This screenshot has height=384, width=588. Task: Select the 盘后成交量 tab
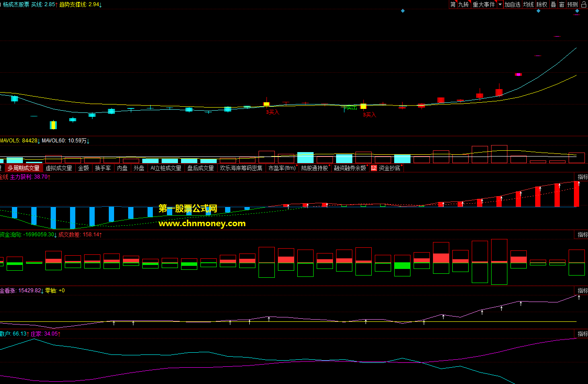pyautogui.click(x=200, y=168)
